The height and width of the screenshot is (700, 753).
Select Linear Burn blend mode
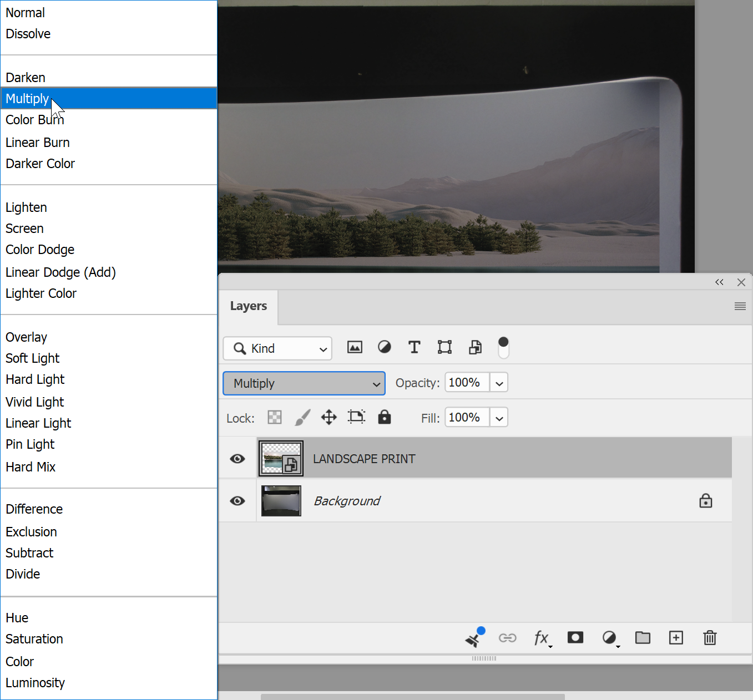click(109, 143)
